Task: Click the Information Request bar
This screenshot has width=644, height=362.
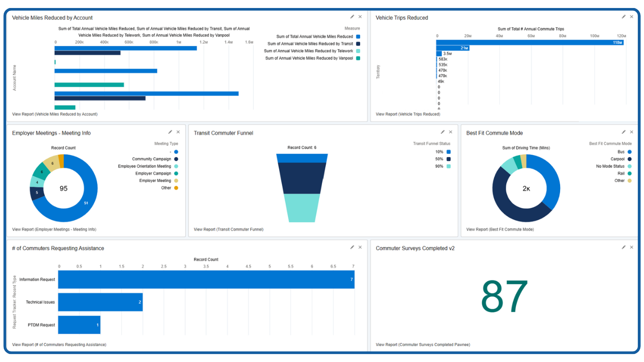Action: tap(206, 280)
